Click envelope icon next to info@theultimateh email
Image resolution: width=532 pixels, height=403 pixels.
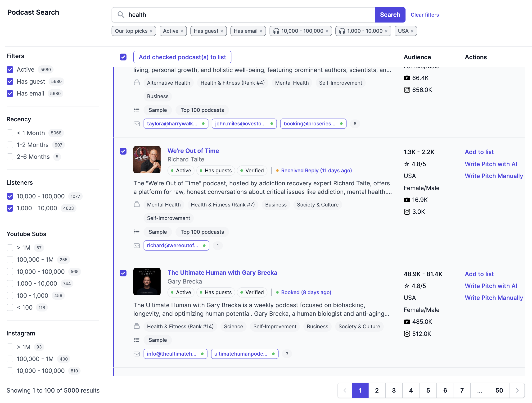[x=137, y=354]
